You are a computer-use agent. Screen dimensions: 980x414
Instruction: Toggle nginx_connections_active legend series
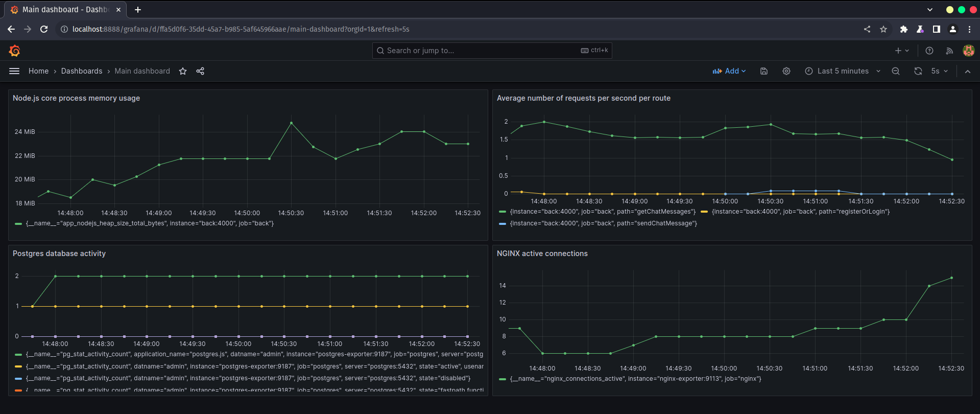635,379
